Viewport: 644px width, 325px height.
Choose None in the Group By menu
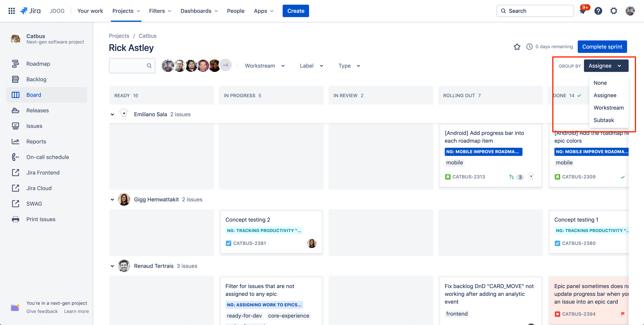pyautogui.click(x=600, y=83)
